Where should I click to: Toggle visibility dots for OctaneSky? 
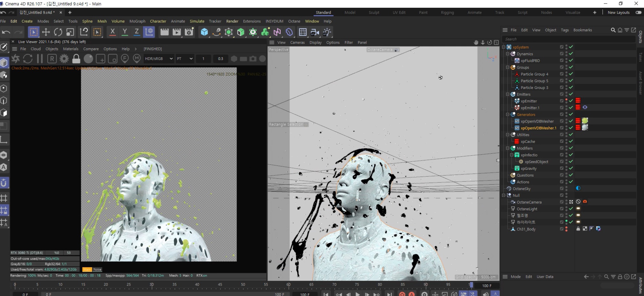coord(566,189)
